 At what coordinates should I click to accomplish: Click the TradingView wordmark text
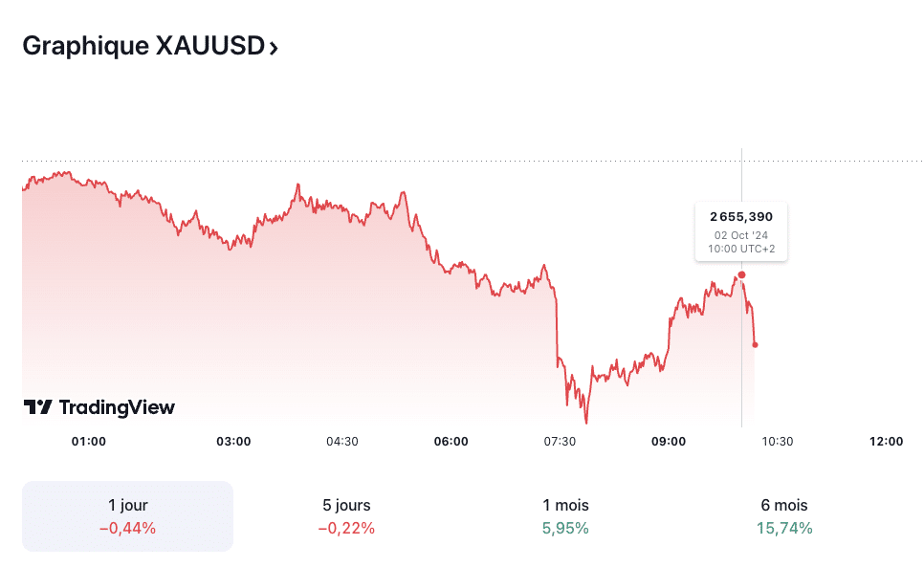click(117, 407)
